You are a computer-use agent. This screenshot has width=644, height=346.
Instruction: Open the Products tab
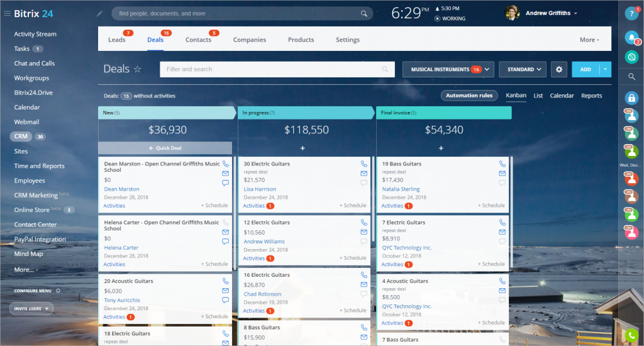point(301,40)
